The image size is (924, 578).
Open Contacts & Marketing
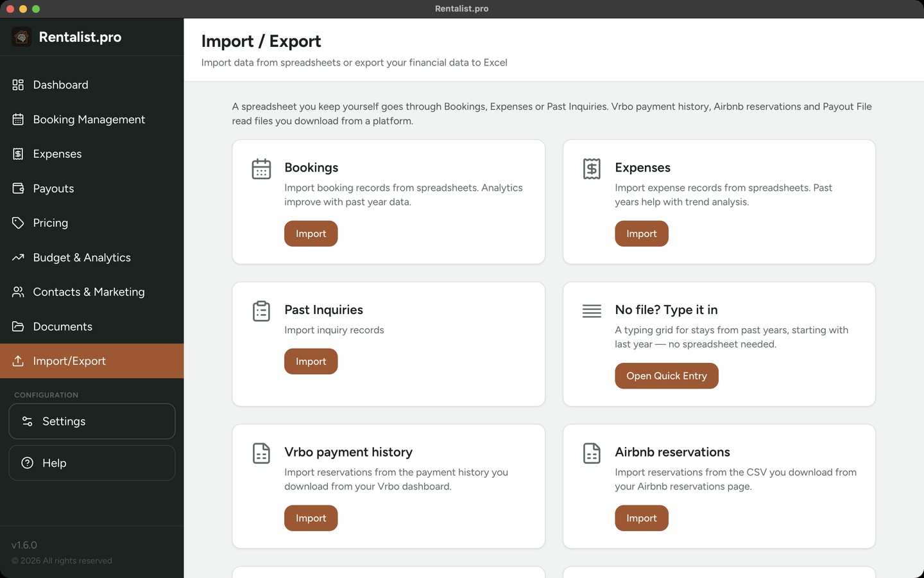(x=92, y=292)
